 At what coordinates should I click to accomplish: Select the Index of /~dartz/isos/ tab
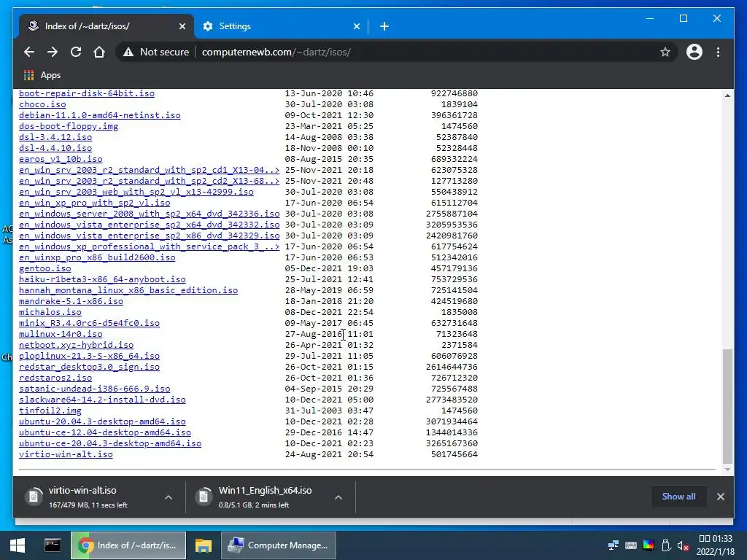(107, 26)
